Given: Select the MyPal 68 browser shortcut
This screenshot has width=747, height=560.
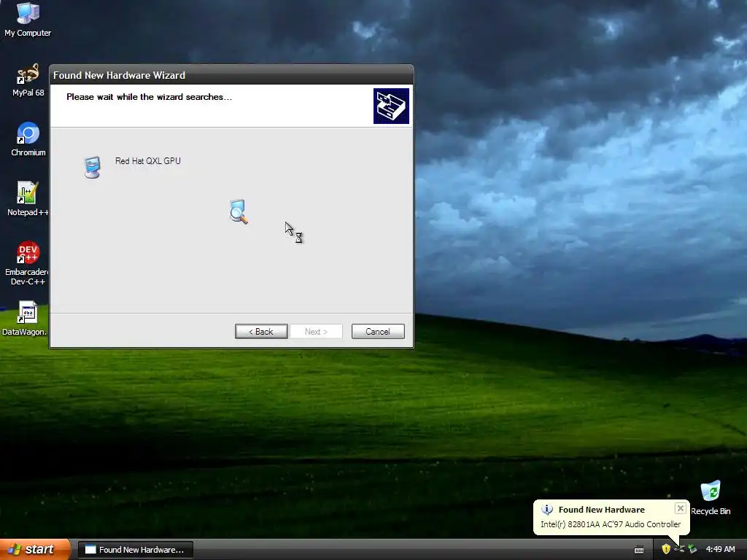Looking at the screenshot, I should tap(28, 80).
